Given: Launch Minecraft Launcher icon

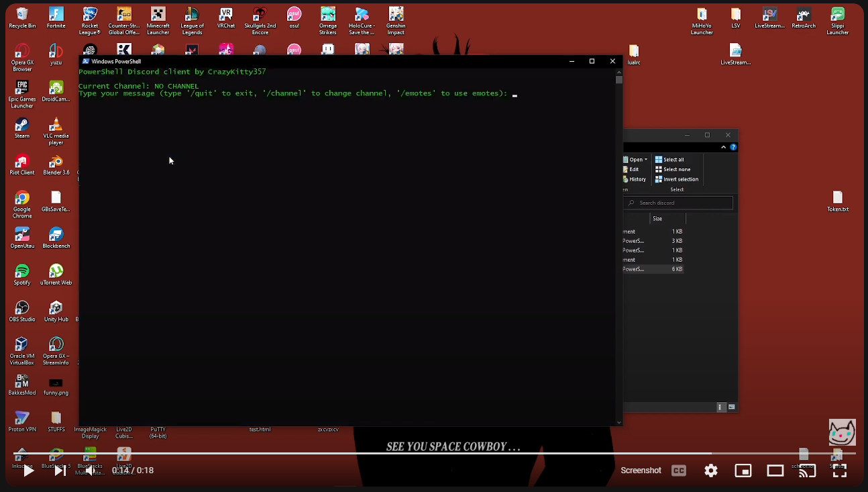Looking at the screenshot, I should click(x=158, y=21).
